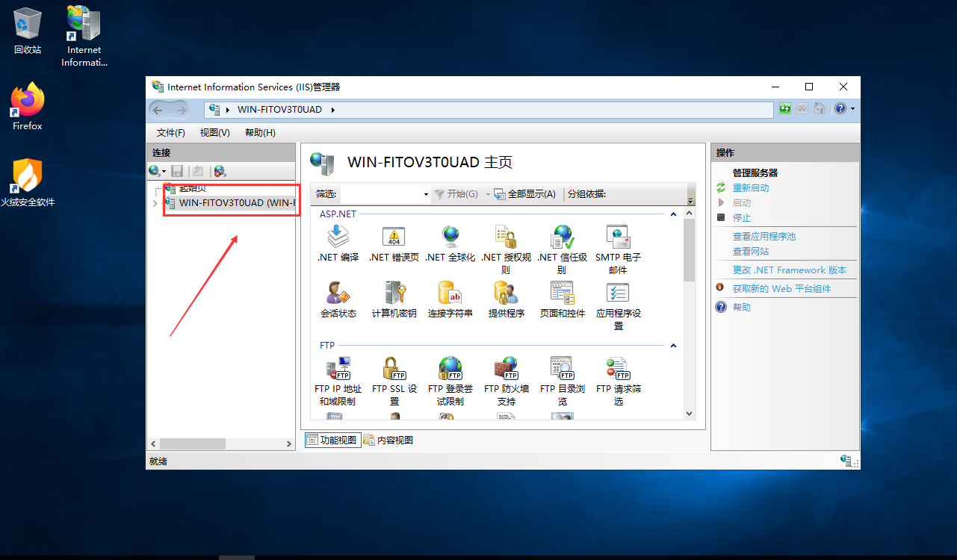Click the Back navigation arrow button

(159, 110)
